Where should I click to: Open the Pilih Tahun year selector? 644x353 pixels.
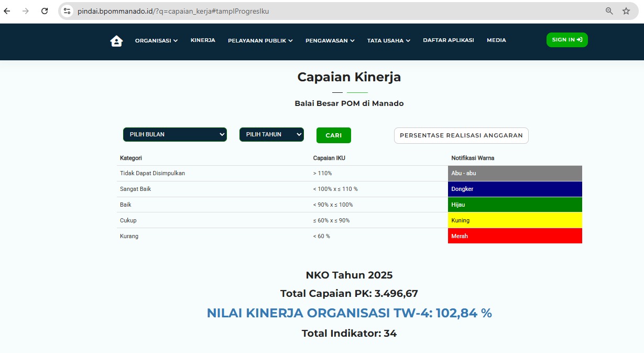pyautogui.click(x=271, y=135)
